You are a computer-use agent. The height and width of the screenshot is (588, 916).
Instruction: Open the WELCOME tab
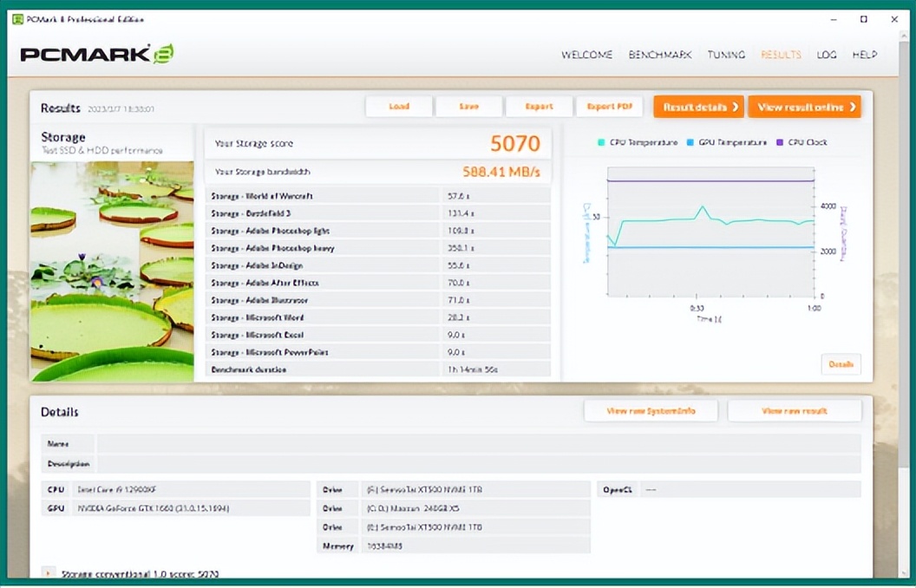[586, 55]
